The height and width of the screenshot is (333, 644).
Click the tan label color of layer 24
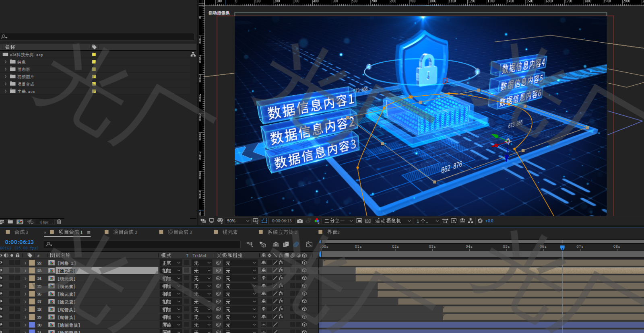tap(32, 278)
